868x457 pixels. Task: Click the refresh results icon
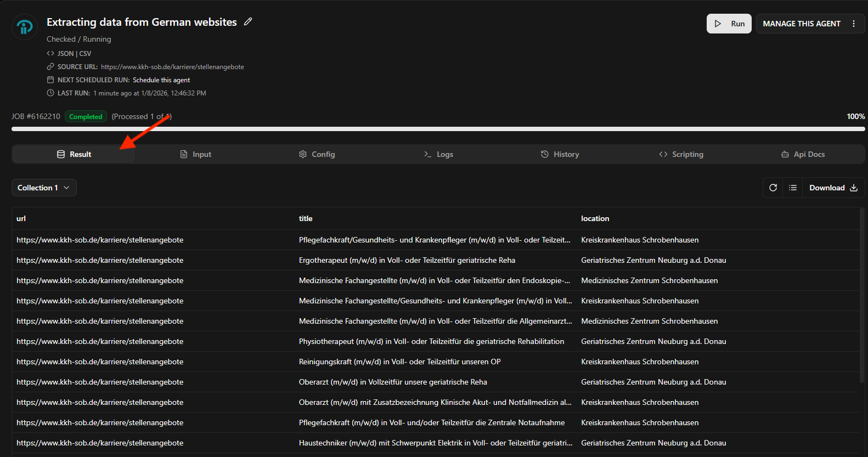(773, 188)
